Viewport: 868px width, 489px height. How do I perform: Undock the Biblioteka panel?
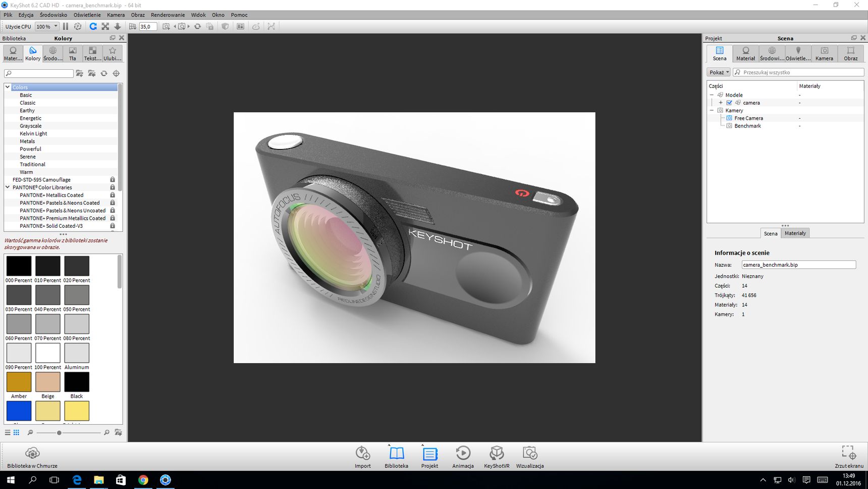[113, 38]
